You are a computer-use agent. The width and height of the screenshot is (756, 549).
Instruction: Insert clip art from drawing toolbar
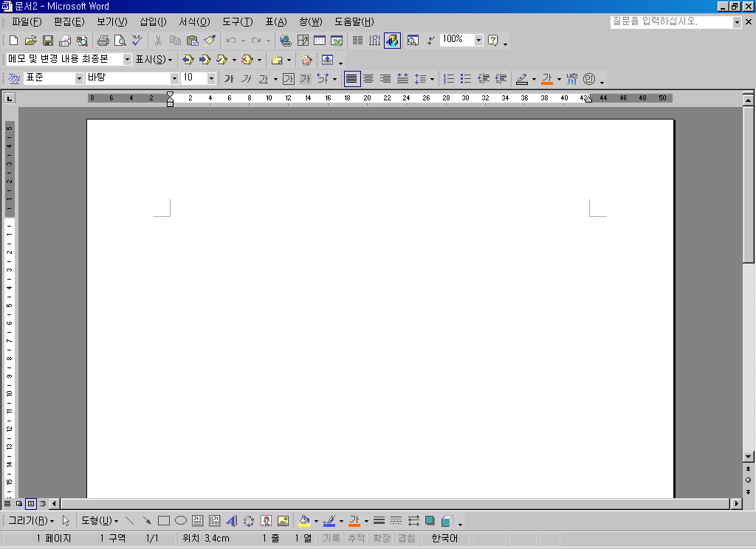(x=266, y=520)
